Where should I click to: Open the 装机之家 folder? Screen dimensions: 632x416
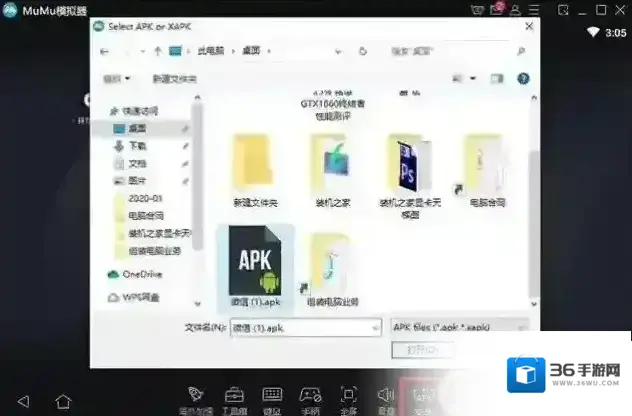(333, 171)
